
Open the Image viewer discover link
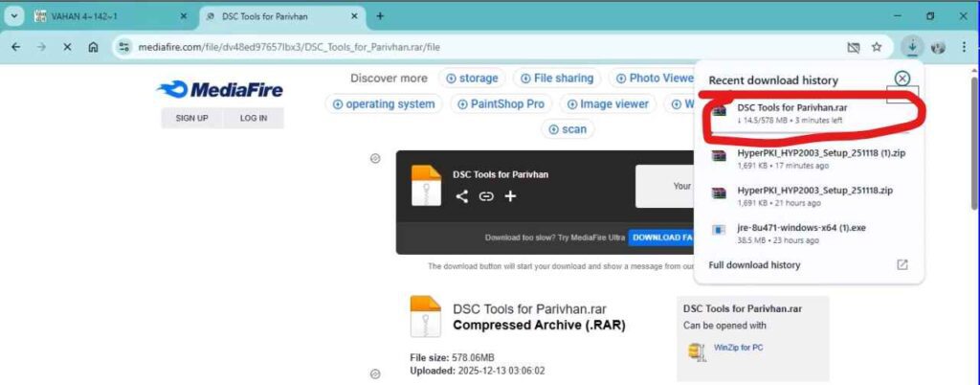[608, 104]
